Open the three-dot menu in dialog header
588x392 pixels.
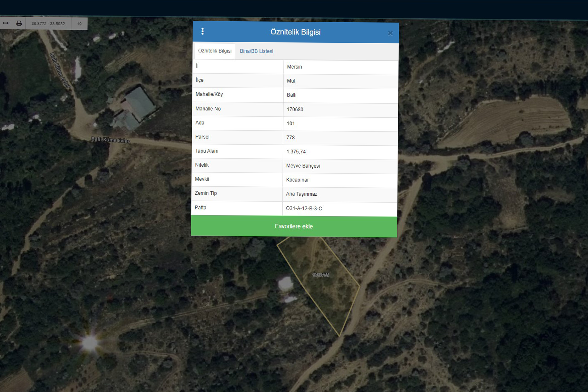202,32
